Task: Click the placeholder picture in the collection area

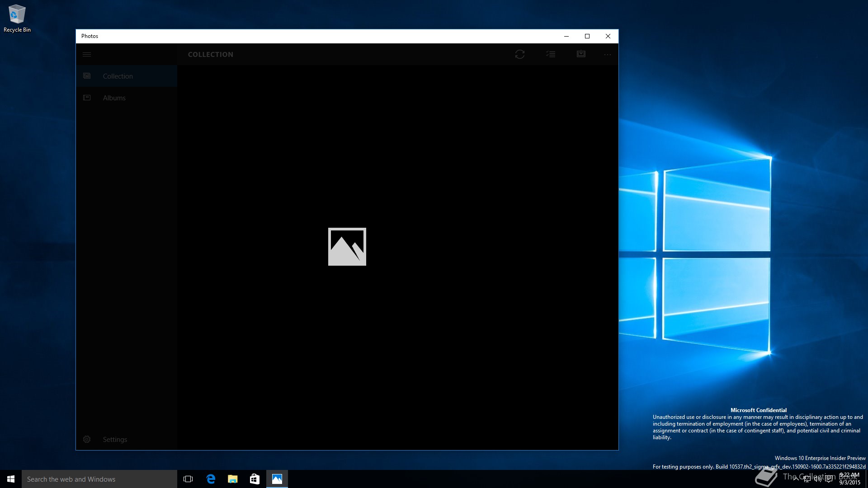Action: (x=347, y=247)
